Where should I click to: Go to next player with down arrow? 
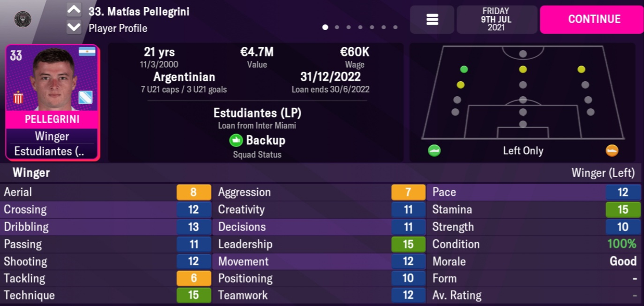(74, 27)
